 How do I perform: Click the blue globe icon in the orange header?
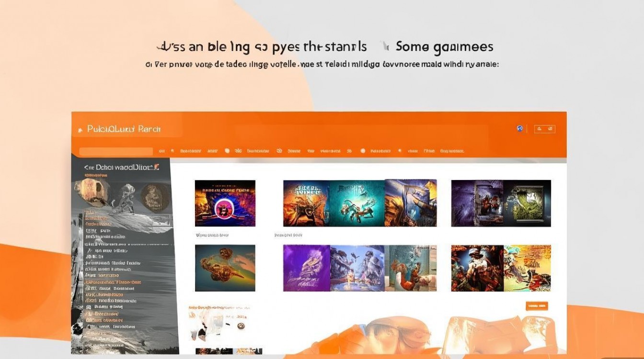click(x=520, y=128)
